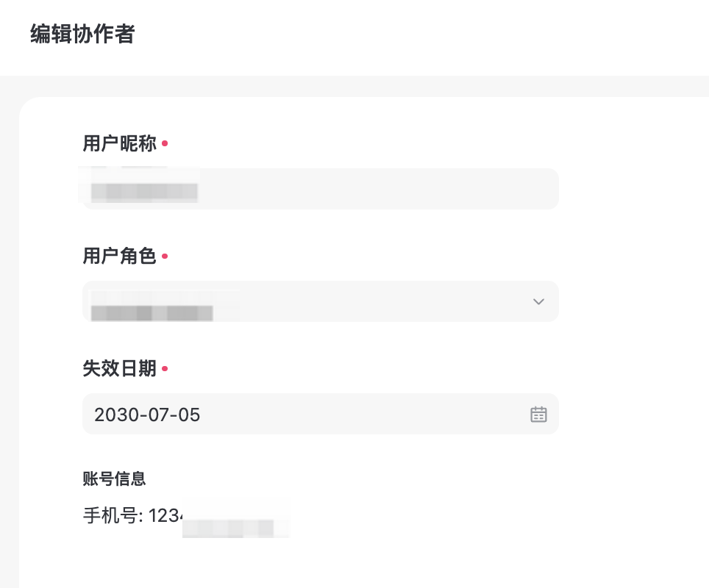Viewport: 709px width, 588px height.
Task: Click the 编辑协作者 page title
Action: [x=82, y=35]
